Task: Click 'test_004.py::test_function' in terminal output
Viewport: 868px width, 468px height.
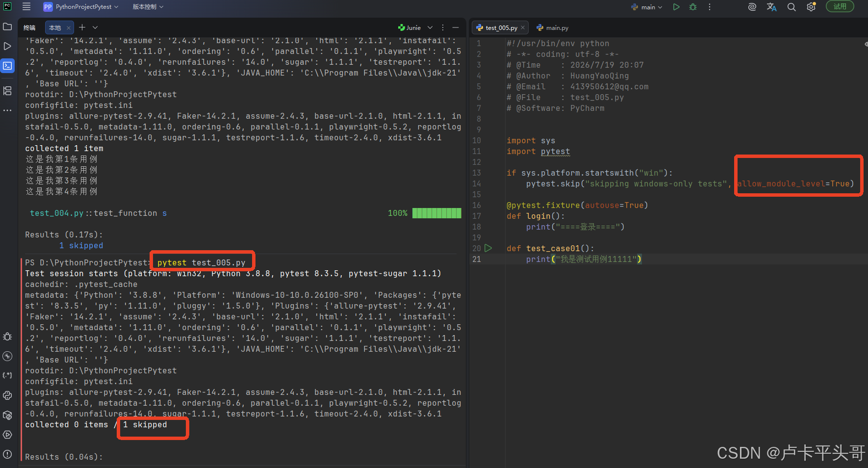Action: pos(93,213)
